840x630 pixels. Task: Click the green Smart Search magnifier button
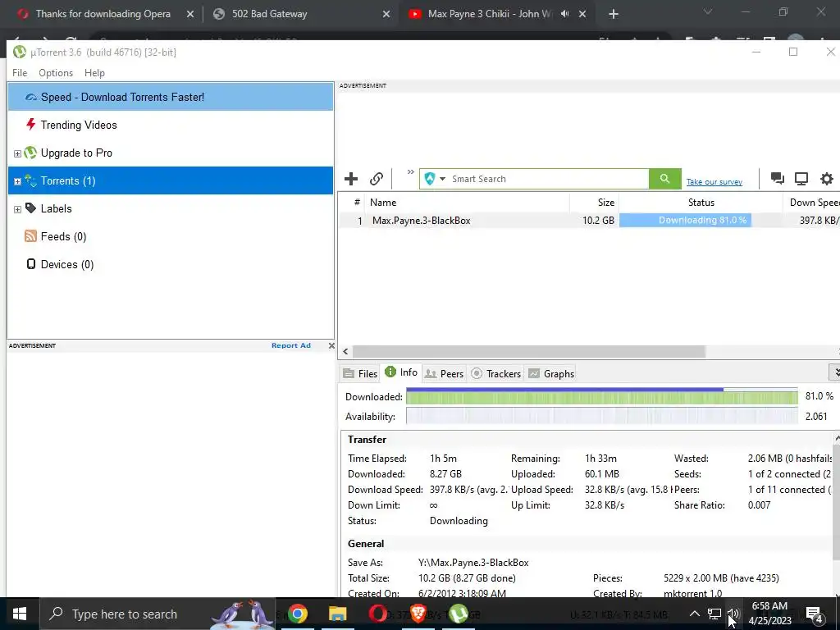[664, 179]
